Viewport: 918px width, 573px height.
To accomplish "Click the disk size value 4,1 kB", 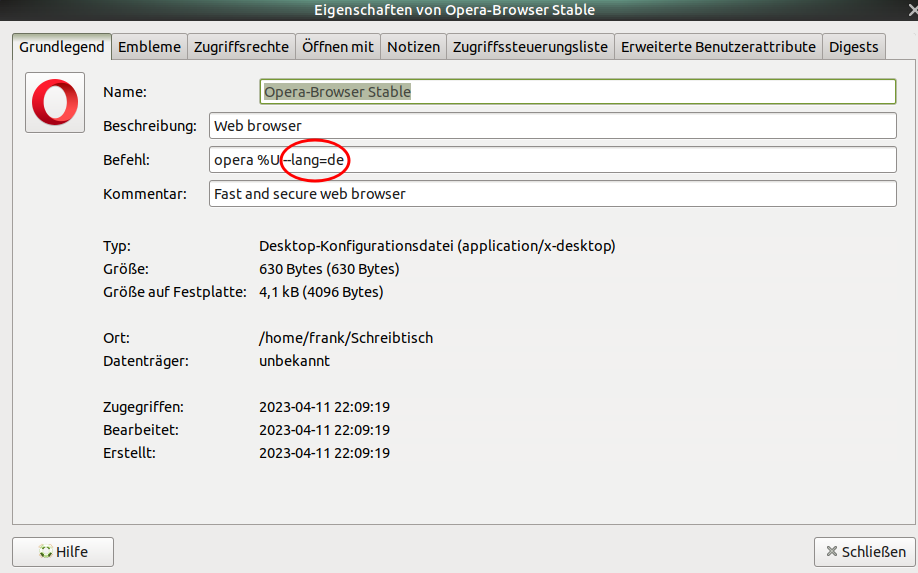I will coord(321,292).
